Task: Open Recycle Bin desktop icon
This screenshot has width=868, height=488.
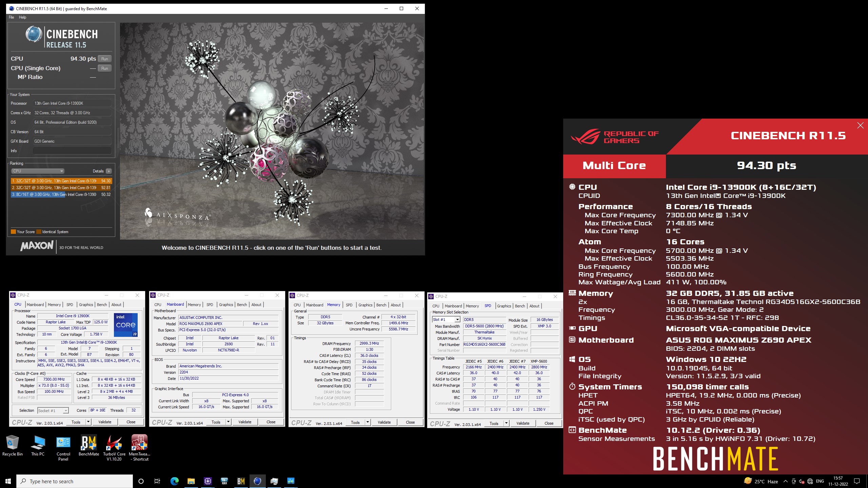Action: 13,446
